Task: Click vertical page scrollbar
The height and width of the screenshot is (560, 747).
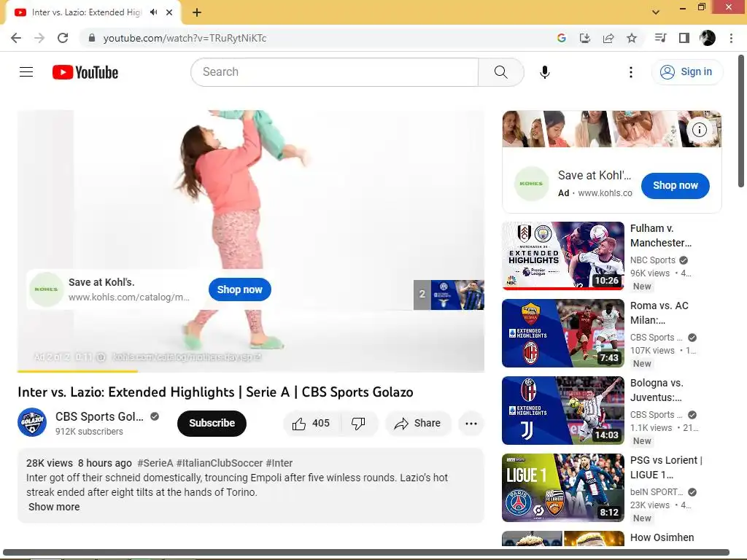Action: (741, 122)
